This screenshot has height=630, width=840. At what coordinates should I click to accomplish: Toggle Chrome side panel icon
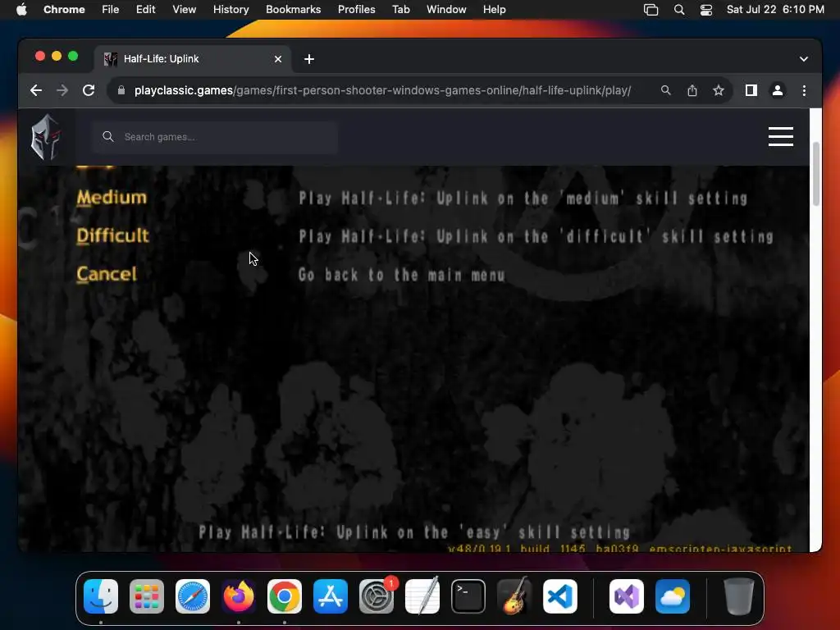pyautogui.click(x=751, y=90)
